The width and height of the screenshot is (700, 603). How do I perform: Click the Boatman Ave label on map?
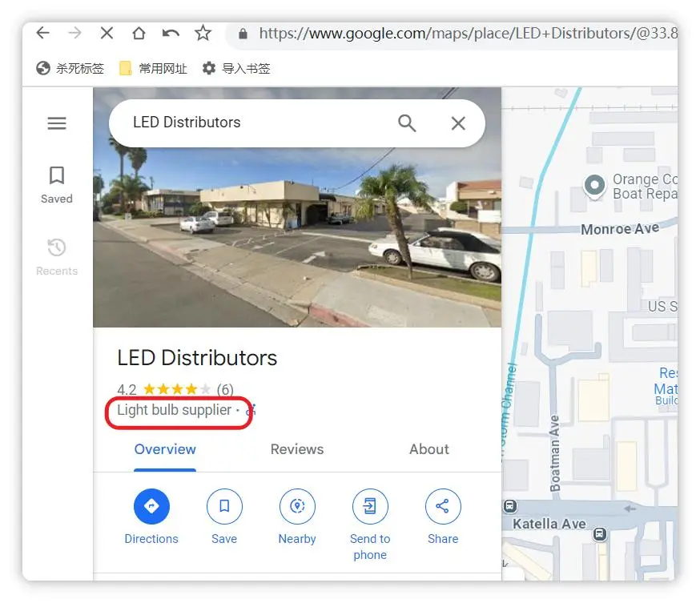(x=554, y=453)
